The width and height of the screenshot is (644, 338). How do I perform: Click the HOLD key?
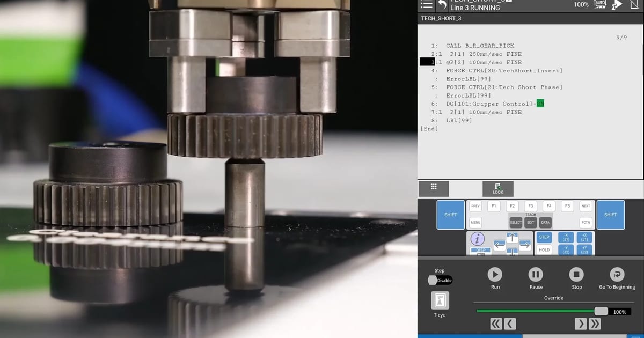point(544,250)
